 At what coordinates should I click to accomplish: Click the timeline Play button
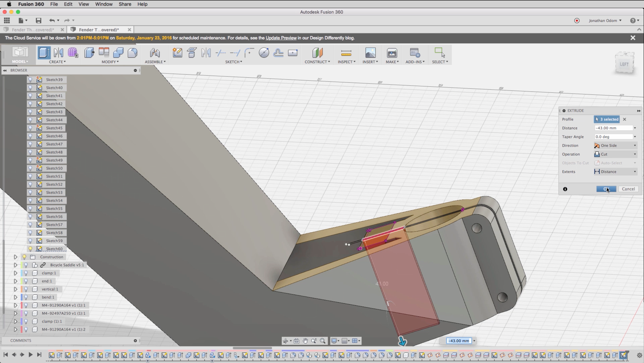[x=30, y=354]
